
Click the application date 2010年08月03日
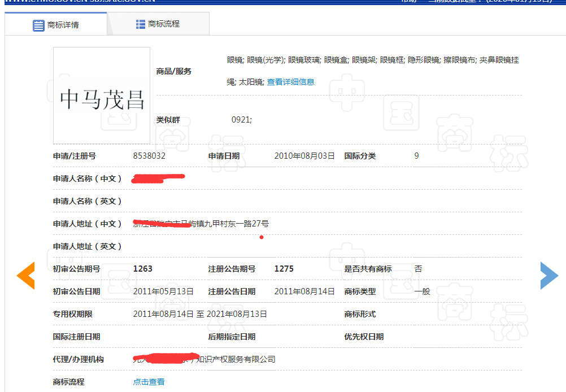point(304,156)
